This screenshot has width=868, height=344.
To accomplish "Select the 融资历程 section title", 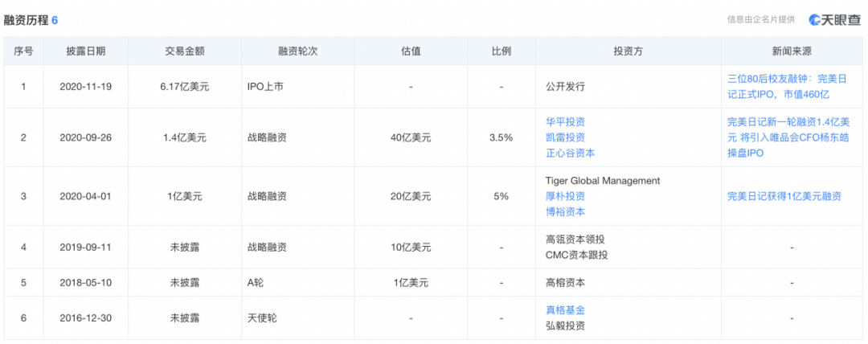I will tap(26, 19).
